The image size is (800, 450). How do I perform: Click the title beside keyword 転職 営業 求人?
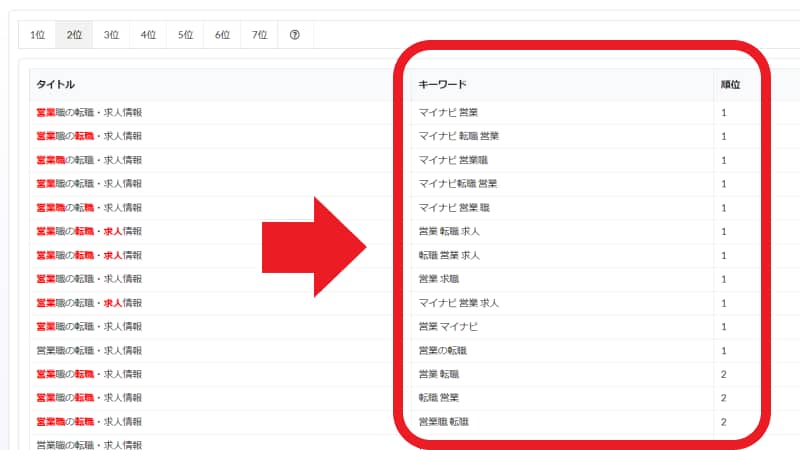click(89, 255)
